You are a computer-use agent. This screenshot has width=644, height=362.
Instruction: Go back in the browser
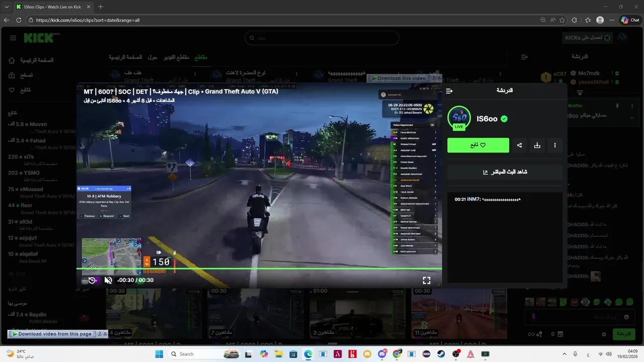(x=7, y=20)
